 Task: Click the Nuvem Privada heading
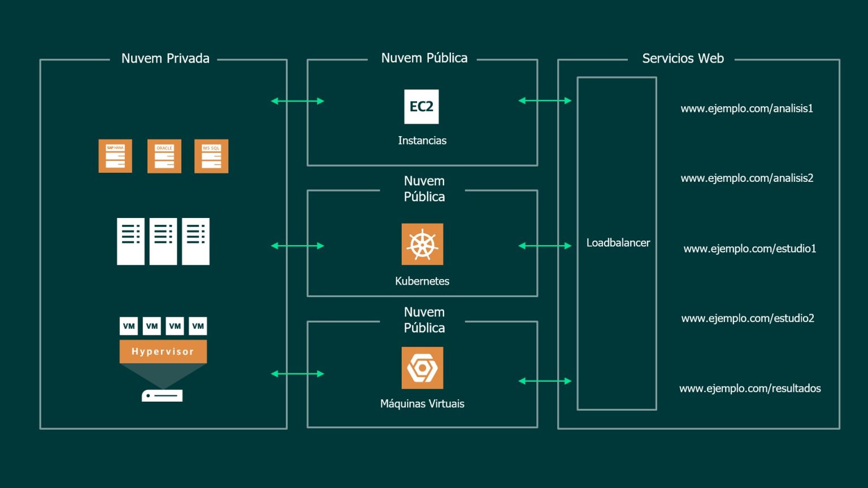pos(166,58)
